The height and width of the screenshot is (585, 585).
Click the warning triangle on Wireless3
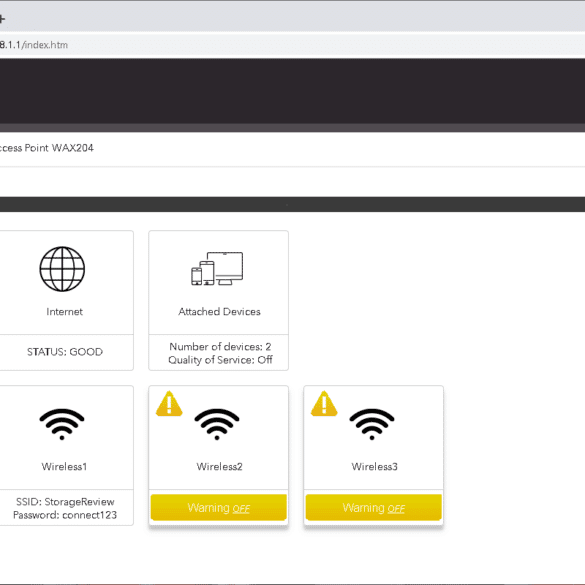click(324, 403)
